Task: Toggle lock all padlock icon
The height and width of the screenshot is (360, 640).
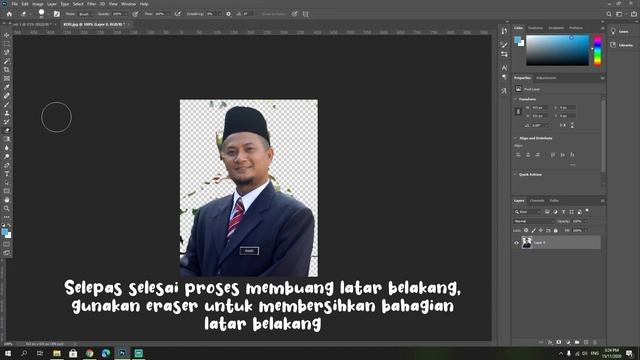Action: pos(556,230)
